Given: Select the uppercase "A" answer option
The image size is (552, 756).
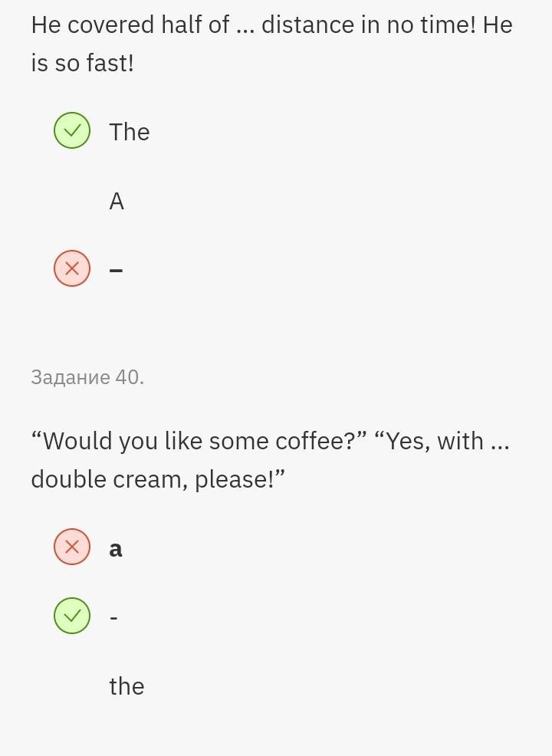Looking at the screenshot, I should point(117,201).
